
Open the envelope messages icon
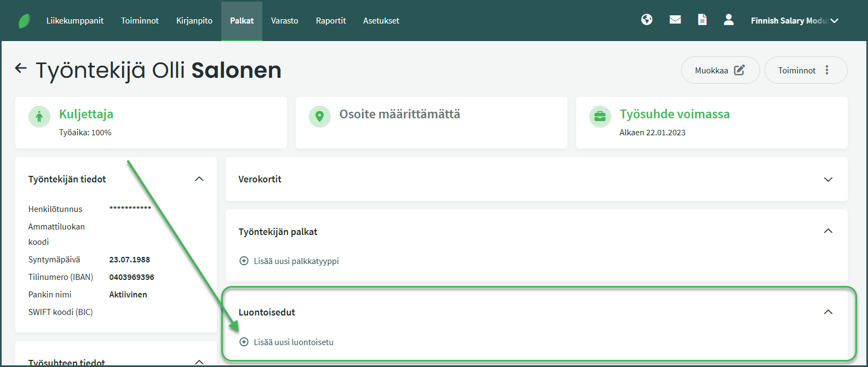pos(675,20)
